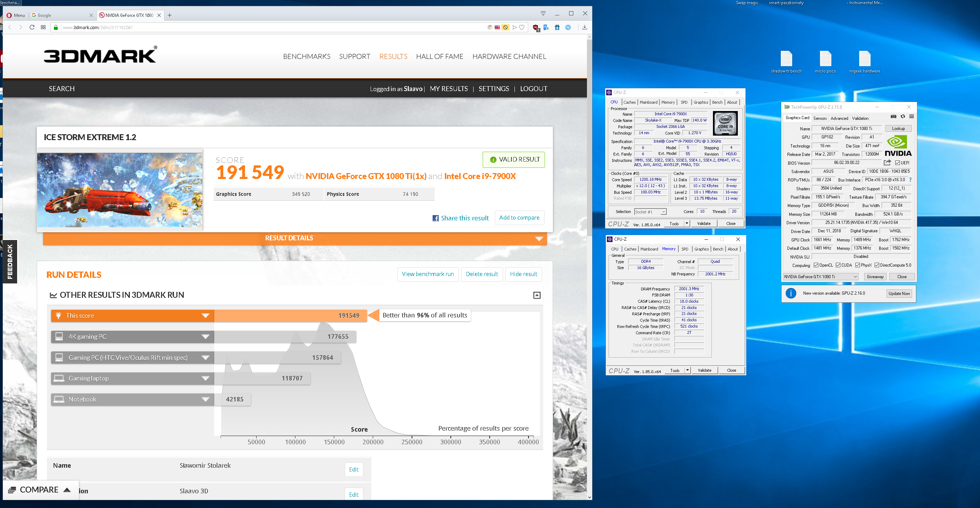This screenshot has width=980, height=508.
Task: Switch to Mainboard tab in upper CPU-Z window
Action: click(648, 102)
